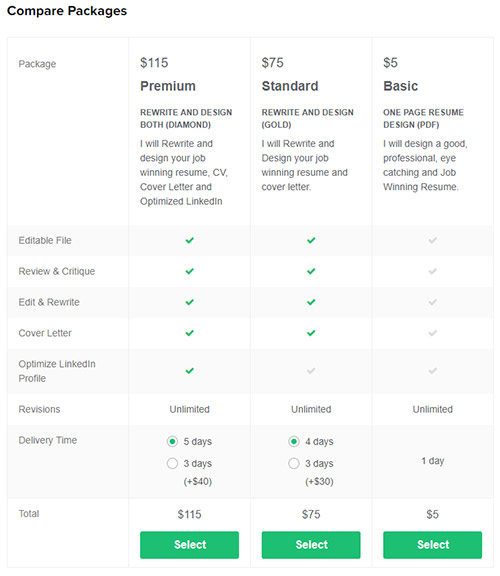
Task: Select the $75 Standard package button
Action: coord(311,545)
